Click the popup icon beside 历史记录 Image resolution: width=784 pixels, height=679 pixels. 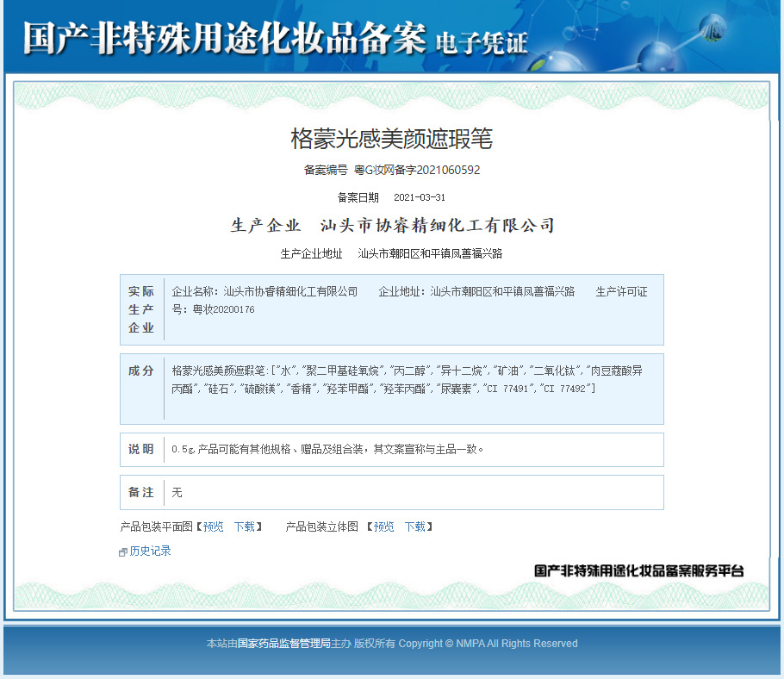(123, 552)
